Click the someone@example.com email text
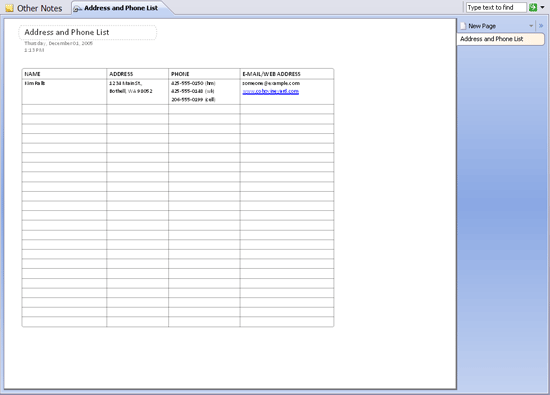 (x=271, y=83)
